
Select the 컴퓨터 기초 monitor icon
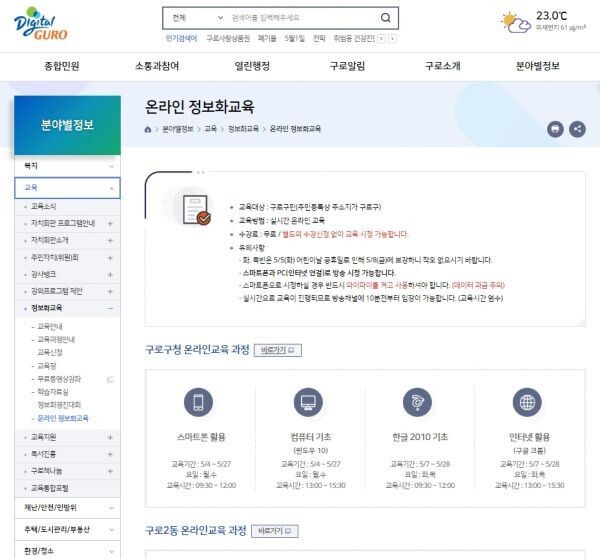click(307, 403)
